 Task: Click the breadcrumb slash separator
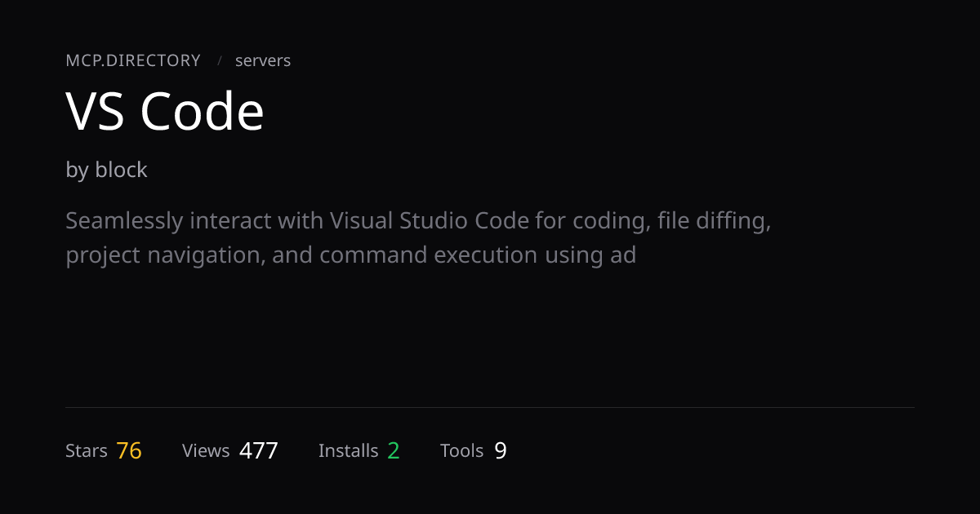coord(219,60)
